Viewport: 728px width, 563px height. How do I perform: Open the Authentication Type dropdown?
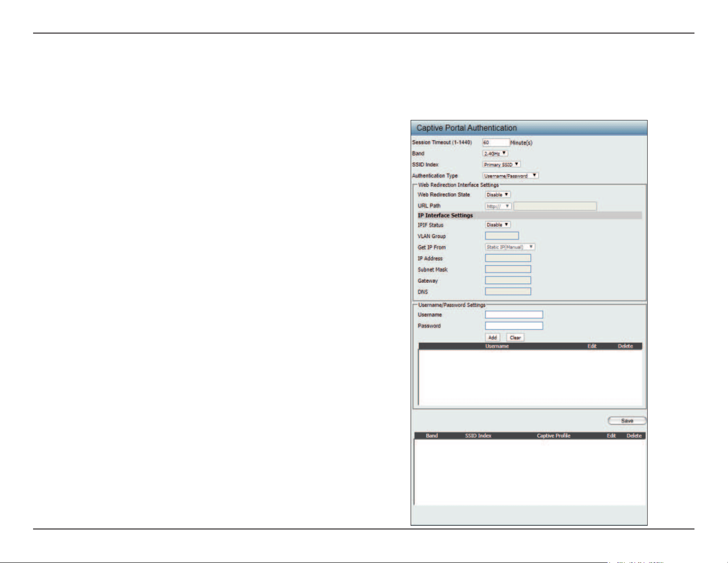(510, 176)
